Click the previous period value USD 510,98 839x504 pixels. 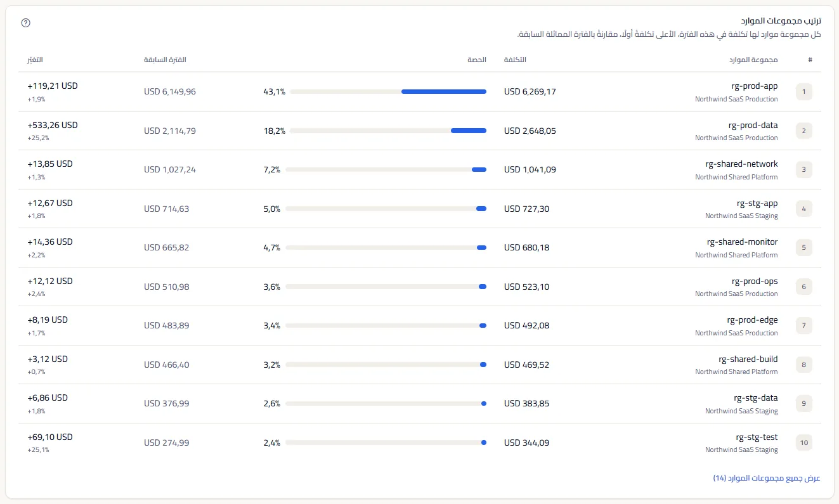(x=167, y=287)
